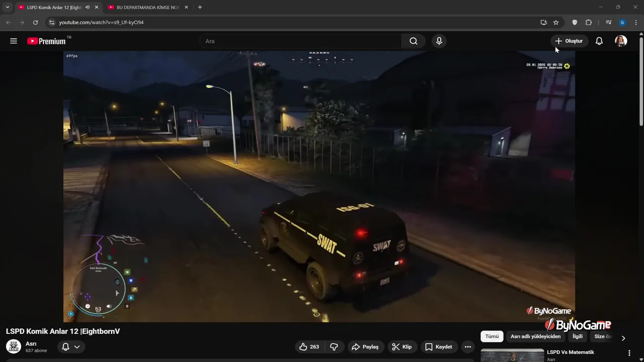The height and width of the screenshot is (362, 644).
Task: Mute the tab via speaker icon
Action: point(88,7)
